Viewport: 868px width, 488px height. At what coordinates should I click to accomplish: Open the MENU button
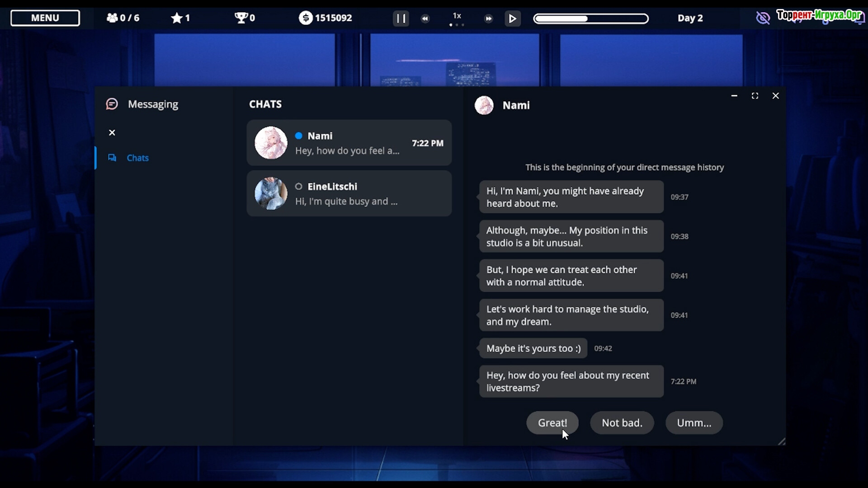[x=45, y=18]
